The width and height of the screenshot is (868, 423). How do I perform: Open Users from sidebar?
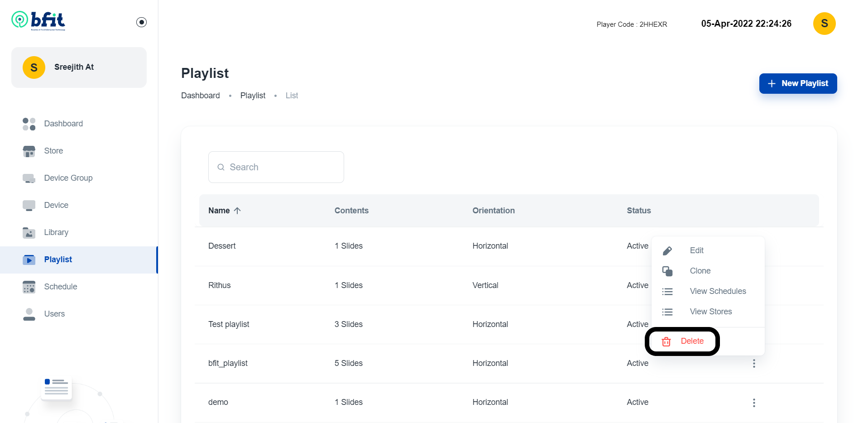point(54,314)
